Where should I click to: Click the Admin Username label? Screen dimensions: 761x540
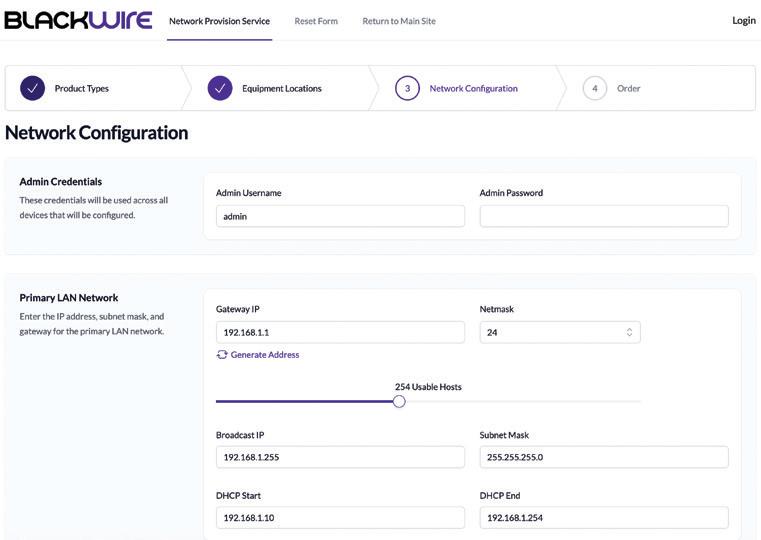click(248, 193)
